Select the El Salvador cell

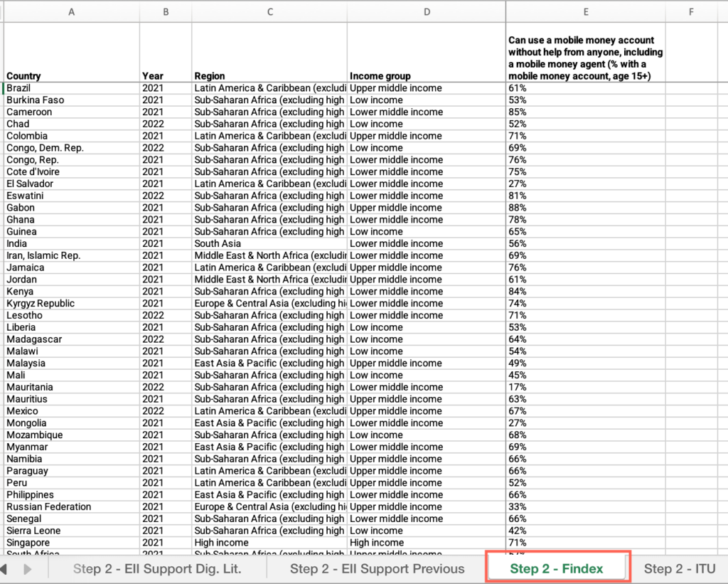click(x=72, y=184)
